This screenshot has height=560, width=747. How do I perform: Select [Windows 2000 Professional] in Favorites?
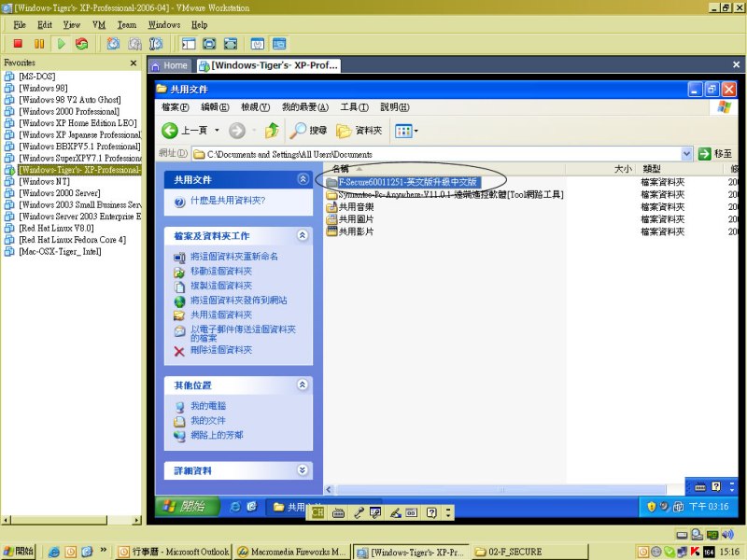point(69,111)
